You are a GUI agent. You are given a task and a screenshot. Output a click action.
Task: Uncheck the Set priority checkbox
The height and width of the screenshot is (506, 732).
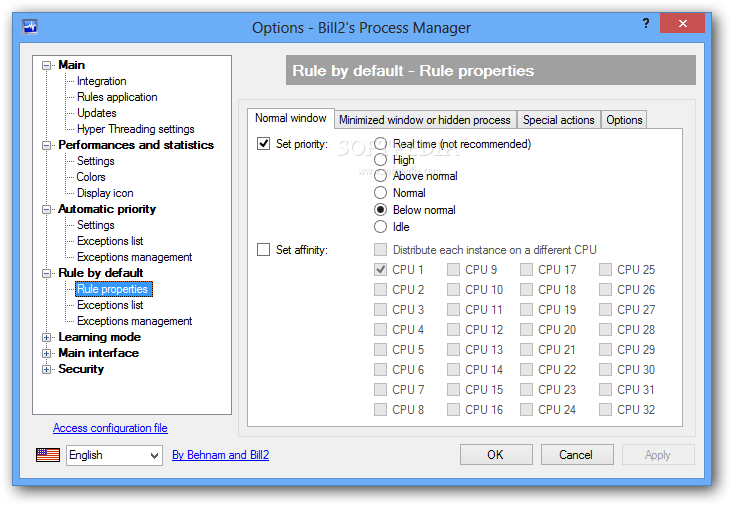[264, 144]
